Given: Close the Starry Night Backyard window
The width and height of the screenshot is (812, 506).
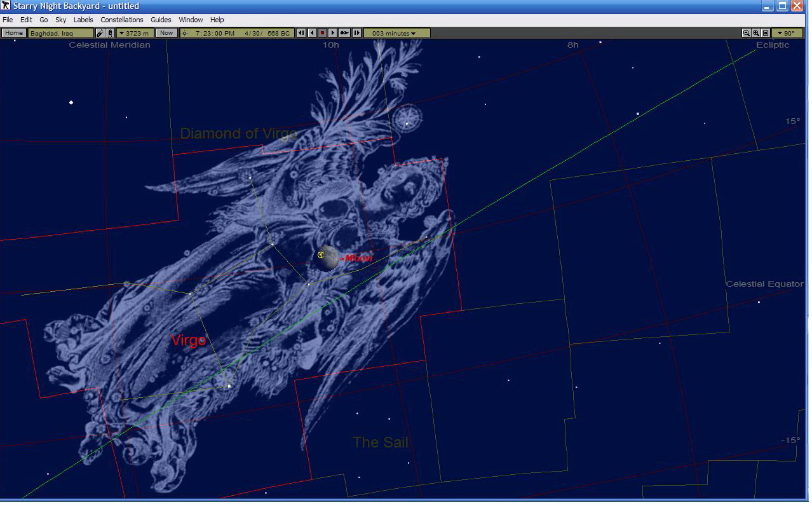Looking at the screenshot, I should pyautogui.click(x=798, y=6).
